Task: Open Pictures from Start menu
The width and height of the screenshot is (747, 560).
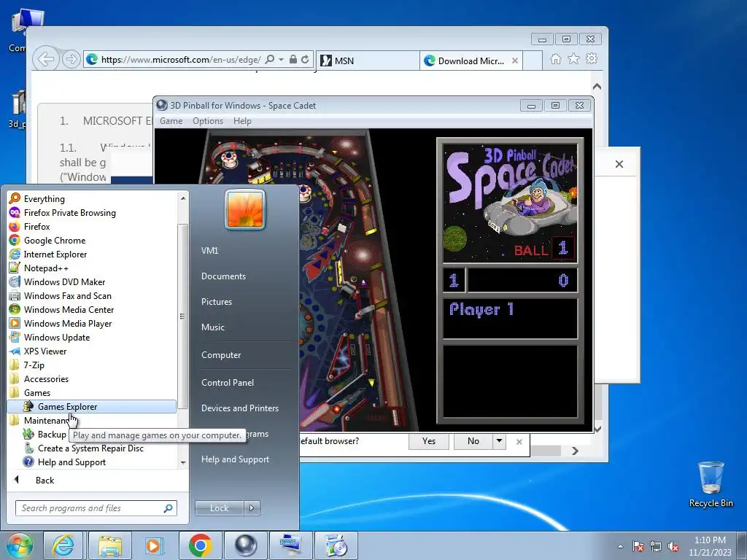Action: pos(216,302)
